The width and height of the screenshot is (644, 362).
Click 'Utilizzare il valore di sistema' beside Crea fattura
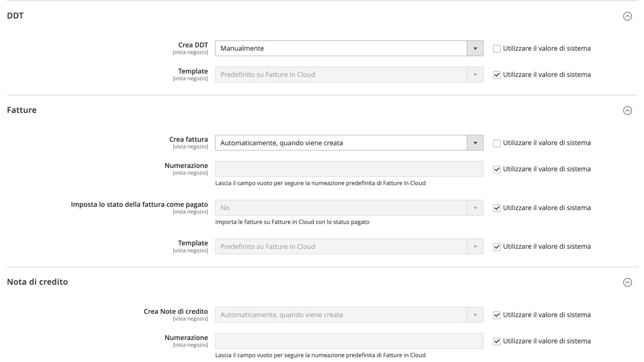pos(547,143)
